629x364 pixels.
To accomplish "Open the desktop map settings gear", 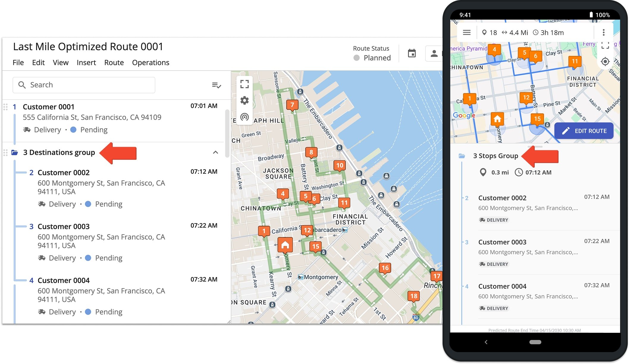I will point(244,100).
